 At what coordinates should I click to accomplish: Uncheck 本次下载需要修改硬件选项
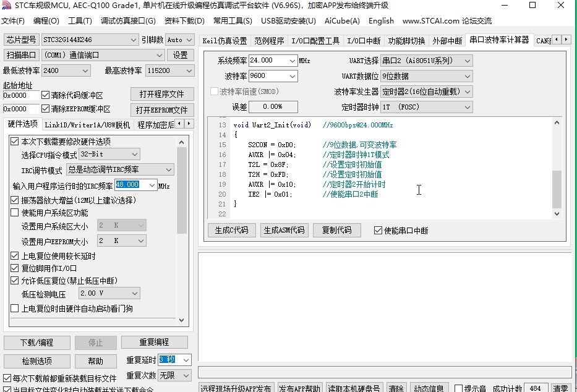point(14,142)
